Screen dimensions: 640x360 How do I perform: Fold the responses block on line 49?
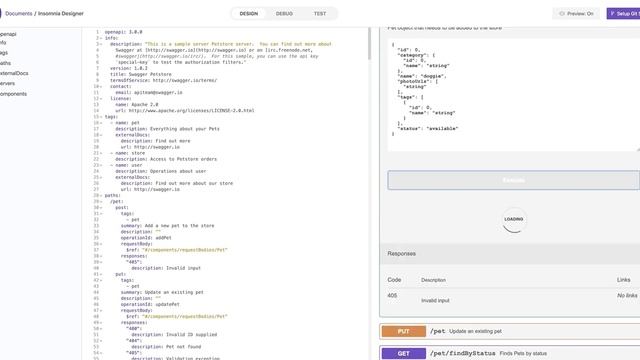(x=101, y=322)
